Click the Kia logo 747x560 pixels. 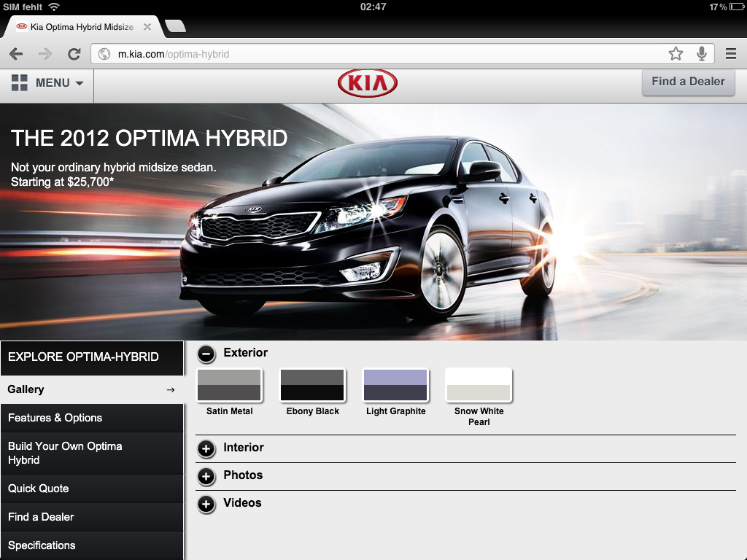pyautogui.click(x=368, y=84)
